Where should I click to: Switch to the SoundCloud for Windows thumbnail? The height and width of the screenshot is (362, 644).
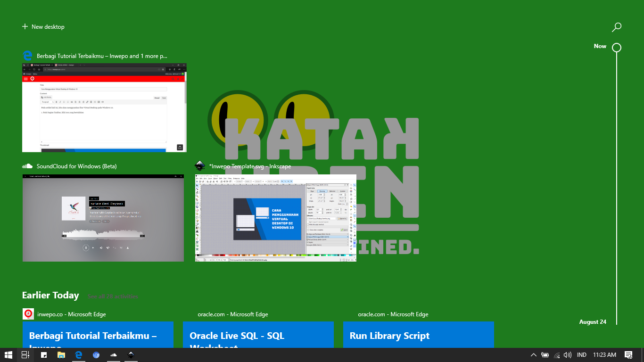click(x=103, y=218)
